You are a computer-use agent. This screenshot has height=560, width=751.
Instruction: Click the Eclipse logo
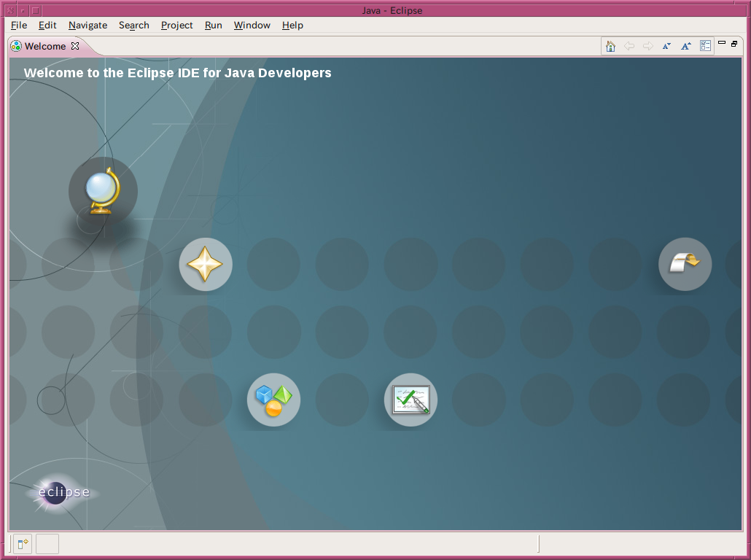62,492
